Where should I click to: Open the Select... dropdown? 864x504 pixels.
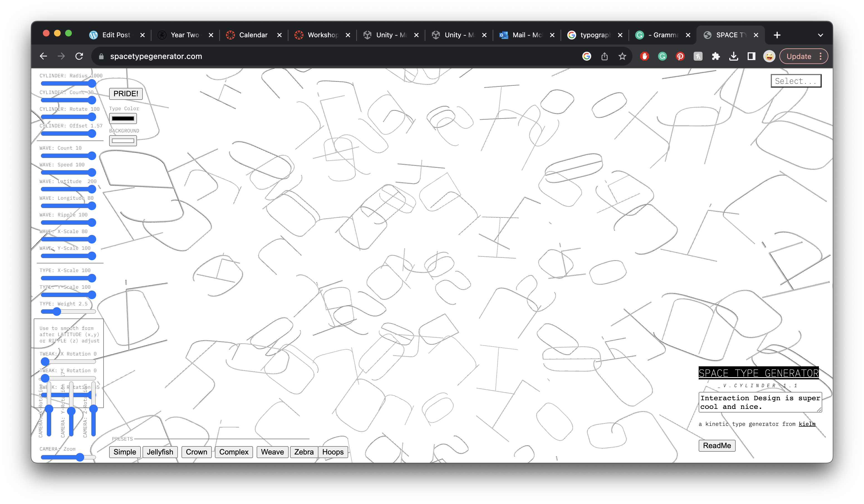coord(796,81)
